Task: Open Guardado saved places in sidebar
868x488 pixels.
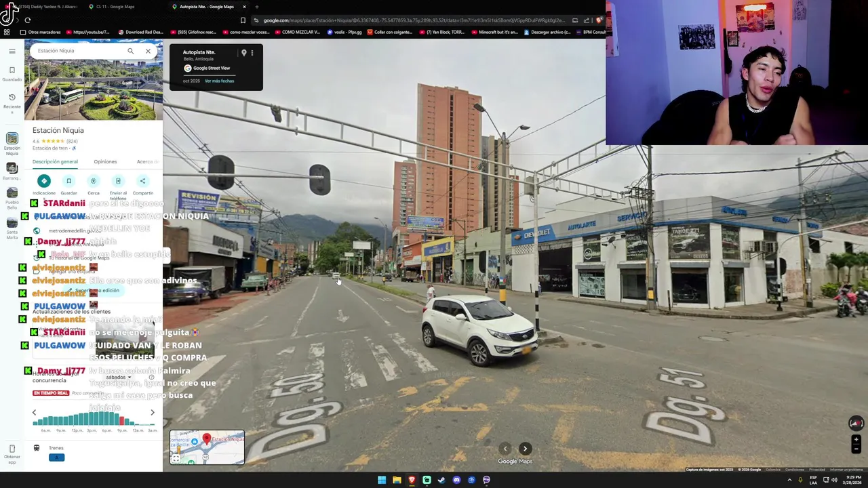Action: pos(12,73)
